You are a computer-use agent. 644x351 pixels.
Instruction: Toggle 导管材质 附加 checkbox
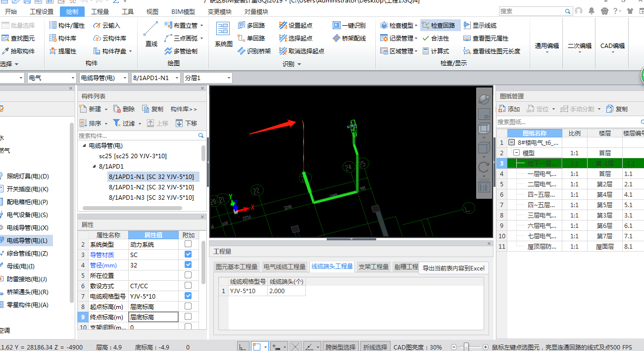coord(188,255)
